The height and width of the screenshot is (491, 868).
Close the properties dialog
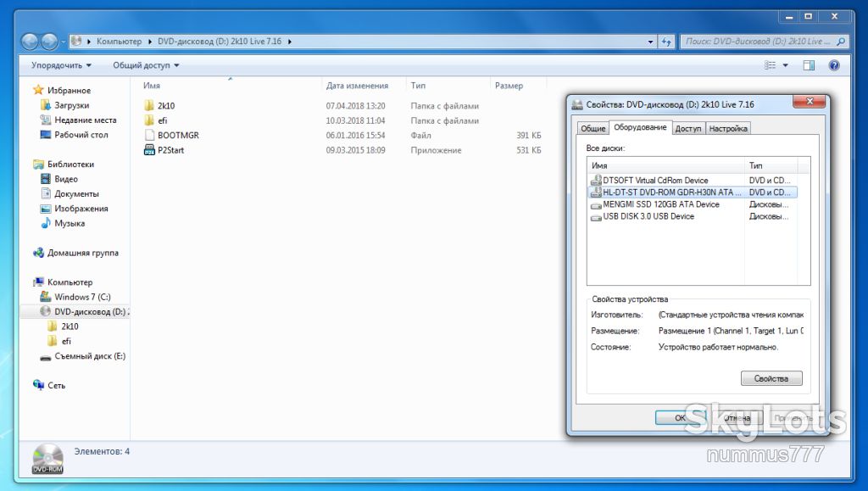click(x=810, y=101)
